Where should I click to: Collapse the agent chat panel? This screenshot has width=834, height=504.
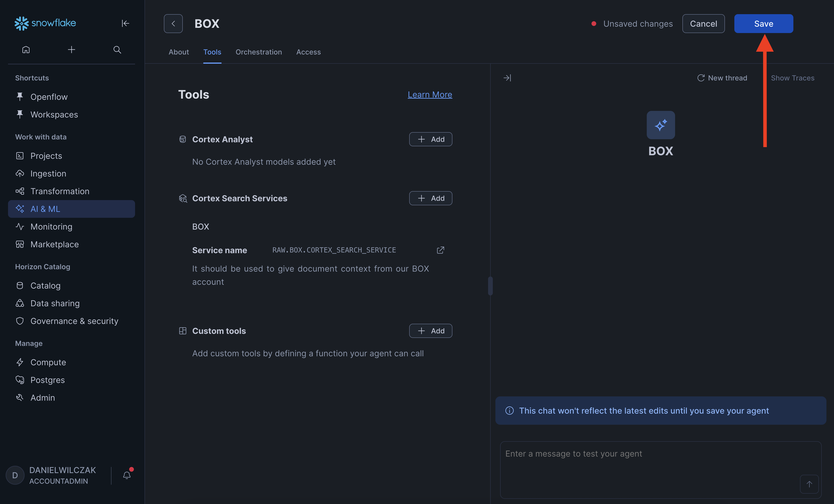click(507, 78)
